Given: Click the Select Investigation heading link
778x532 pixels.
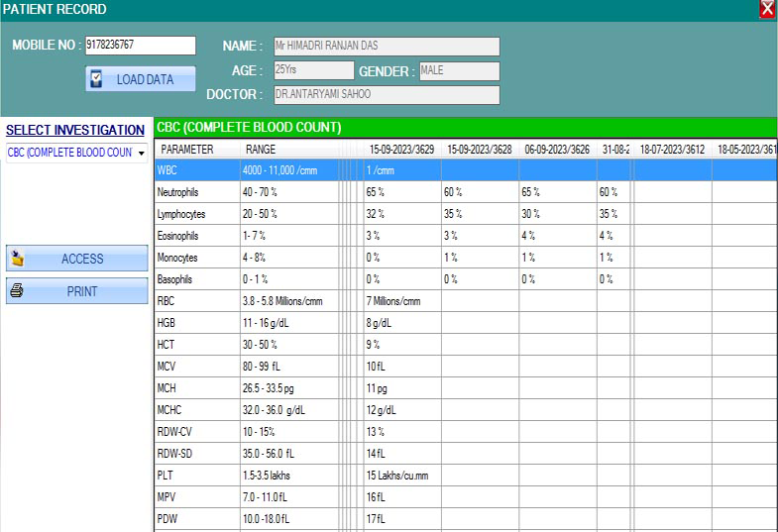Looking at the screenshot, I should 75,130.
